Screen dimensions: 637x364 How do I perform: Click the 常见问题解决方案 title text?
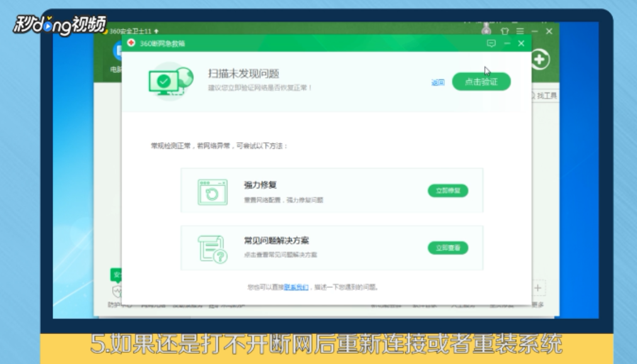coord(276,241)
